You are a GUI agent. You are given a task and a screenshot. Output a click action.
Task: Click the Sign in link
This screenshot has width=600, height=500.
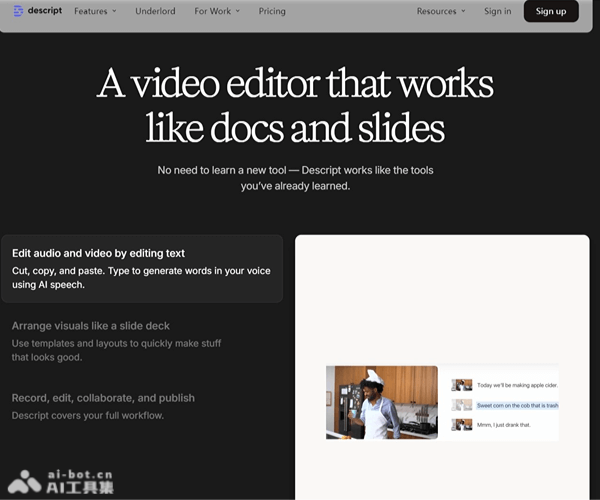[497, 11]
